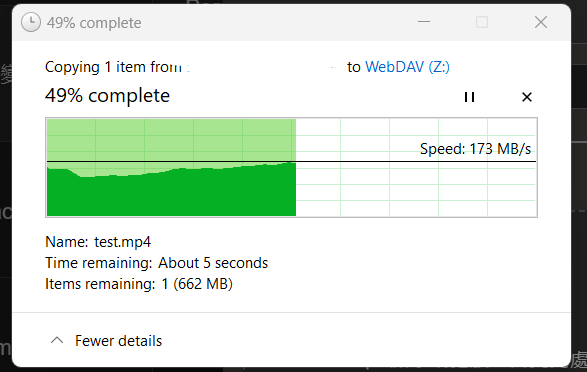Click the large 49% complete heading
This screenshot has height=372, width=587.
[x=107, y=95]
